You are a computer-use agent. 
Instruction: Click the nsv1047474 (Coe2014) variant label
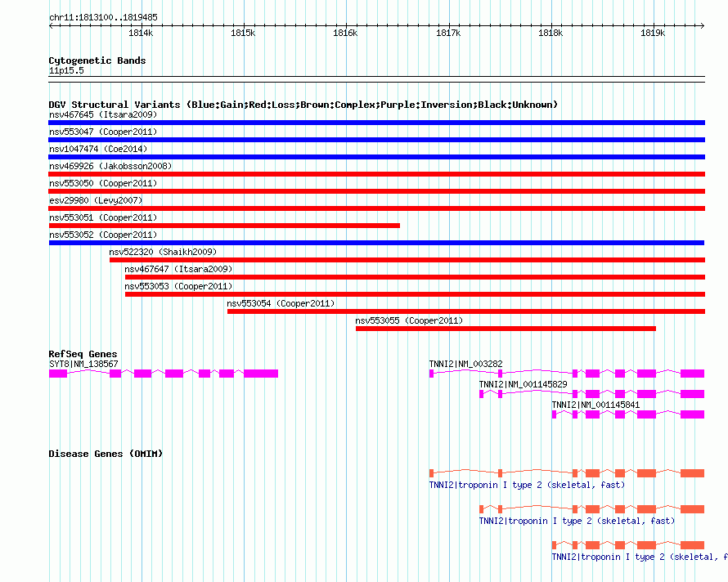[x=98, y=149]
